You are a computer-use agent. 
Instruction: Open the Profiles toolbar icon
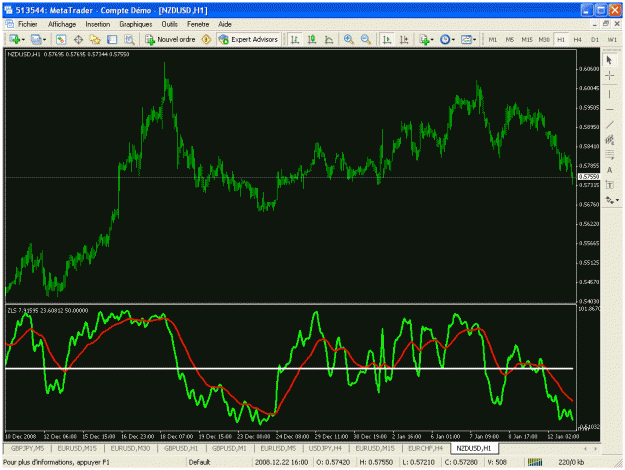click(x=36, y=39)
